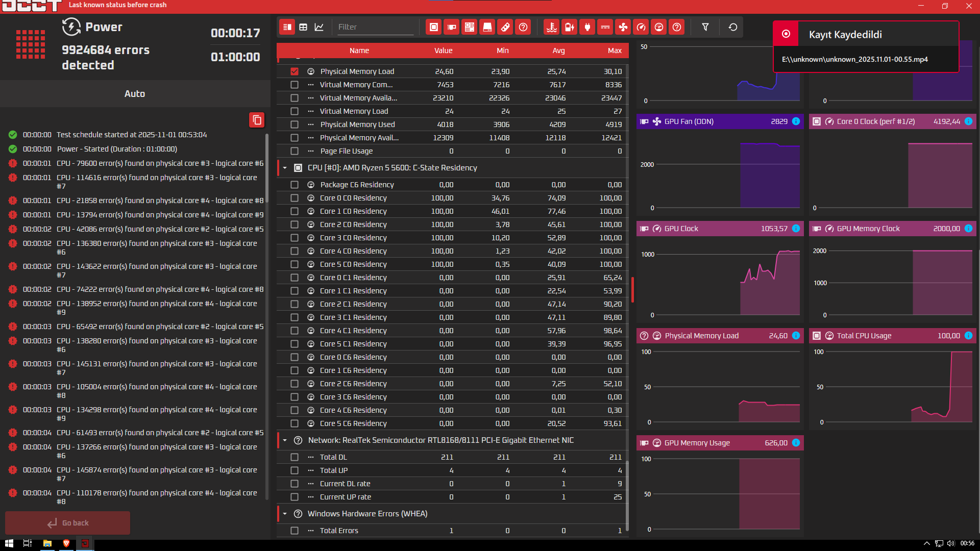
Task: Click the Go back button
Action: (x=67, y=523)
